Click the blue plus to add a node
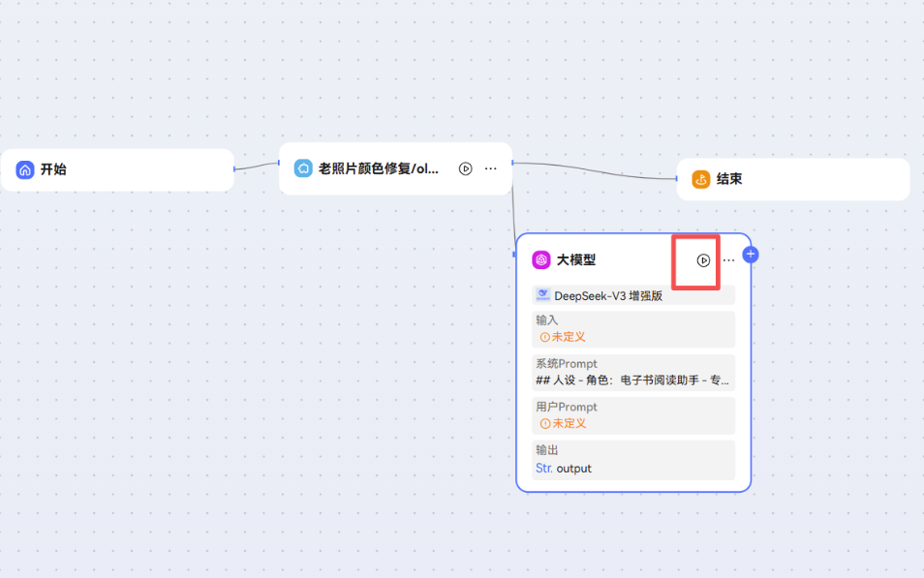The height and width of the screenshot is (578, 924). pyautogui.click(x=751, y=253)
